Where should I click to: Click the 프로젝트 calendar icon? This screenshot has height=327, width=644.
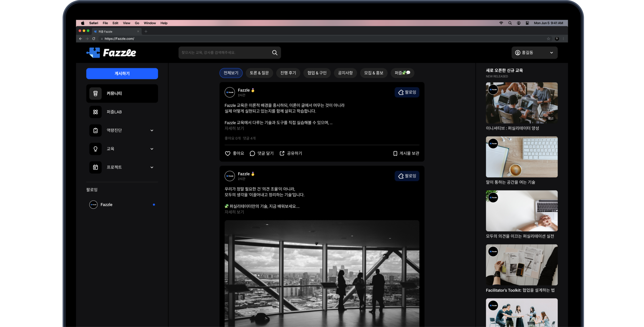pos(96,167)
